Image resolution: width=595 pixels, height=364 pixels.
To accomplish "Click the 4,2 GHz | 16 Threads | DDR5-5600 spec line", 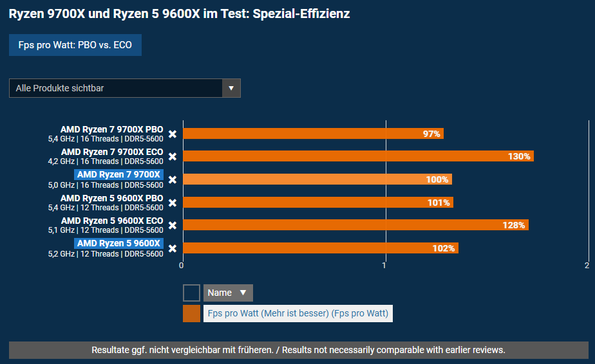I will 106,161.
